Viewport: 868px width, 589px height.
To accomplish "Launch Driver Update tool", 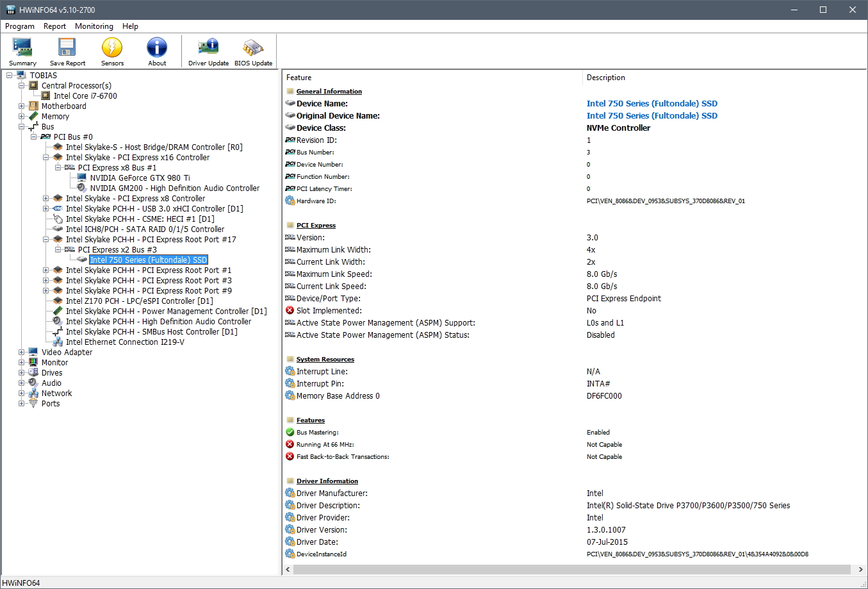I will click(208, 52).
